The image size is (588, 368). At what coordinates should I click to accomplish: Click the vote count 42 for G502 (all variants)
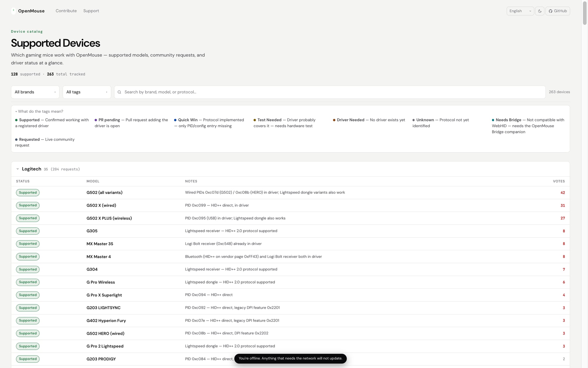pos(563,193)
